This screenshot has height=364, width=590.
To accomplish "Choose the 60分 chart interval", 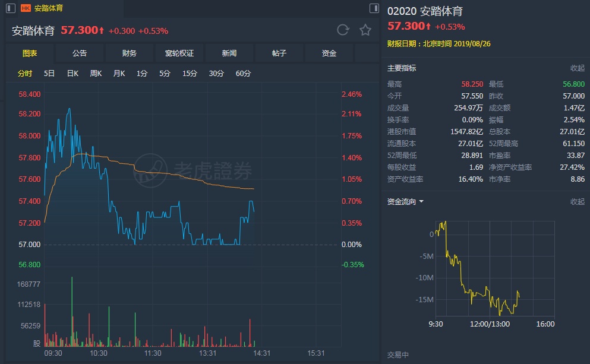I will (x=244, y=74).
